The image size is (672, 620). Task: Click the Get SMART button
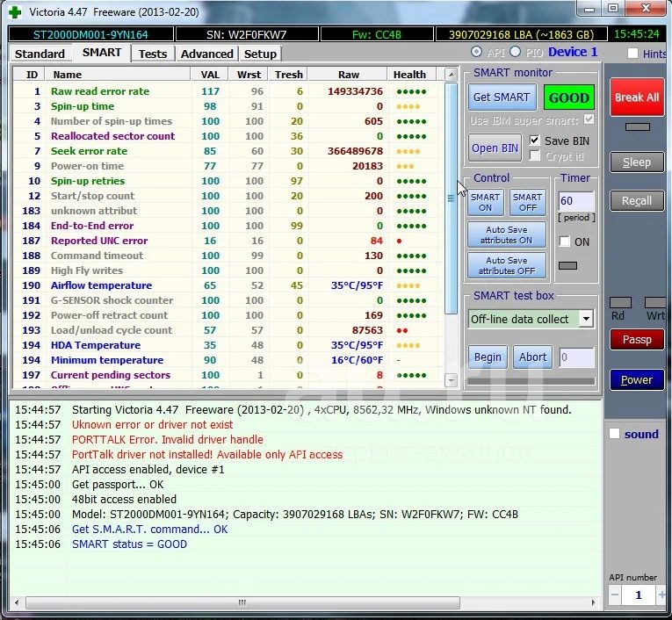502,97
